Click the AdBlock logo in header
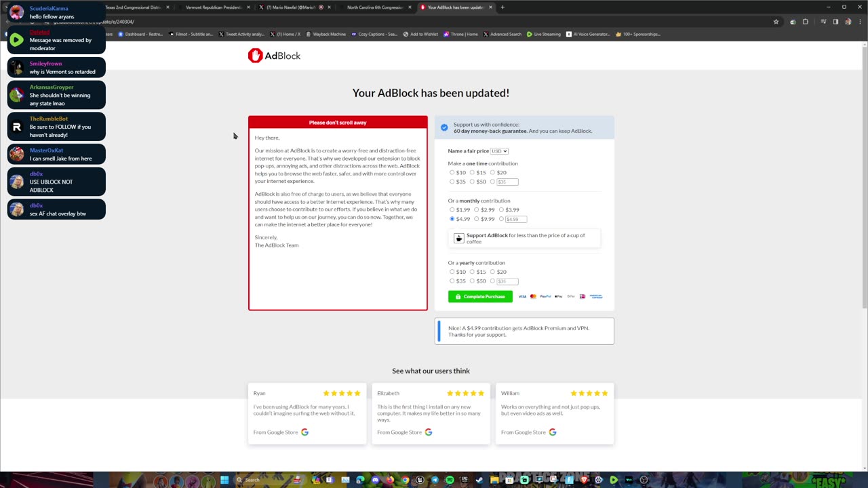The image size is (868, 488). 274,56
